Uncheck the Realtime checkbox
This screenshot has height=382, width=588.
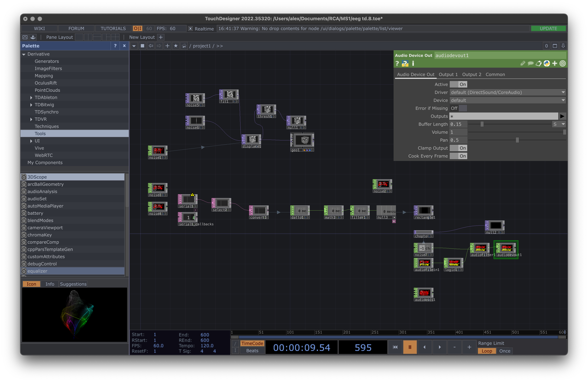coord(190,29)
